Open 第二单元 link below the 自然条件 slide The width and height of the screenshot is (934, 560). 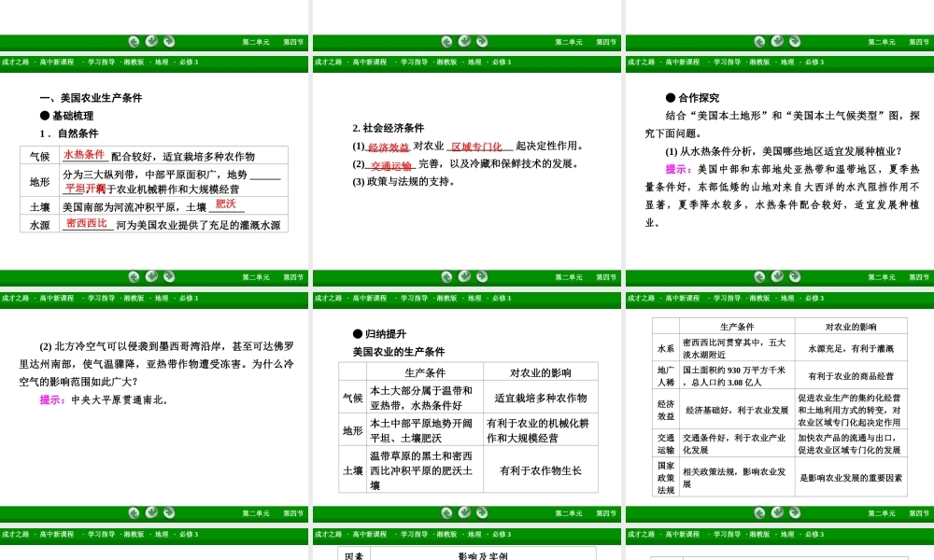click(x=255, y=277)
